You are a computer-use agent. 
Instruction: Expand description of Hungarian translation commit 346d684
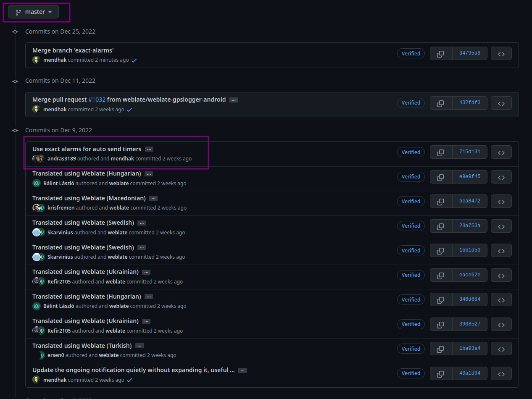[x=148, y=297]
